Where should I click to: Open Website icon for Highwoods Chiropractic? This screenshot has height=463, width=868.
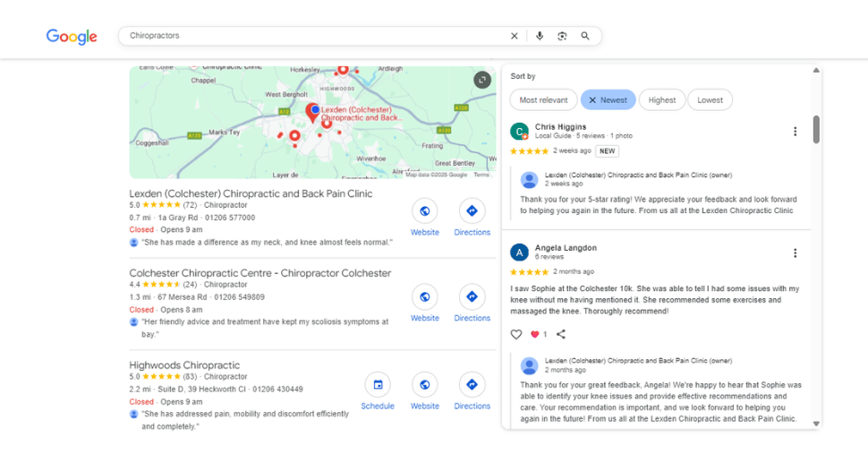click(x=424, y=385)
